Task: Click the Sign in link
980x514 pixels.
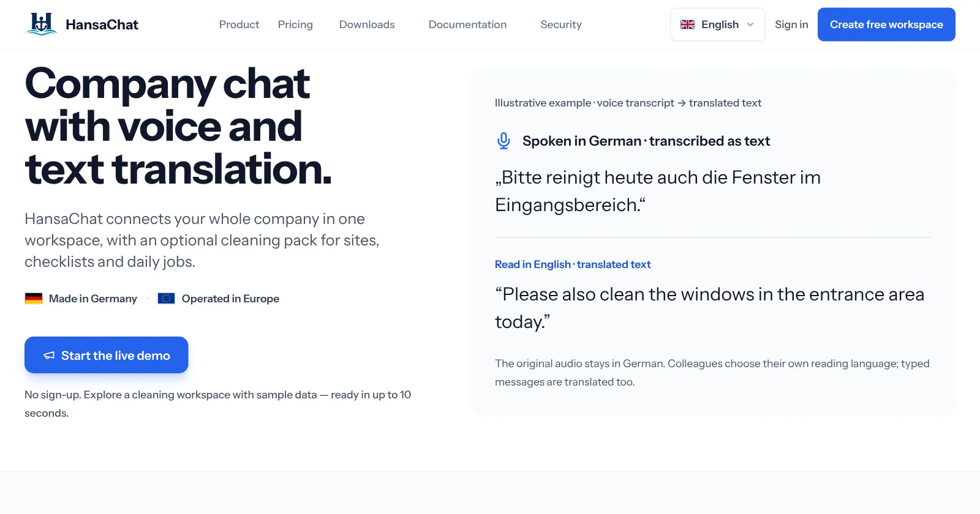Action: [791, 24]
